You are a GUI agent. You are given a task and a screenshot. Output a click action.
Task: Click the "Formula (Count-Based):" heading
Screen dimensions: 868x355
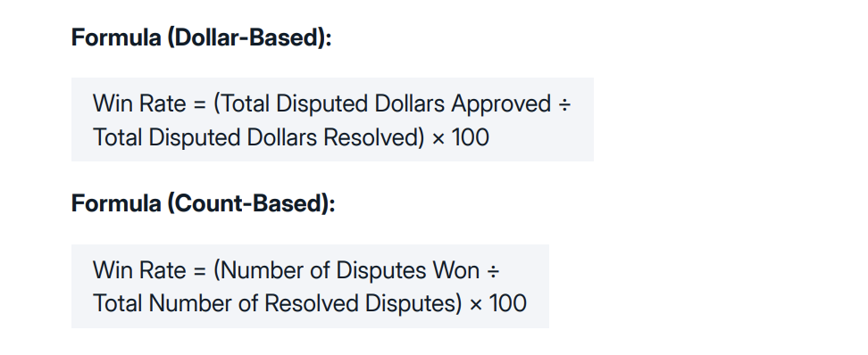pos(204,204)
